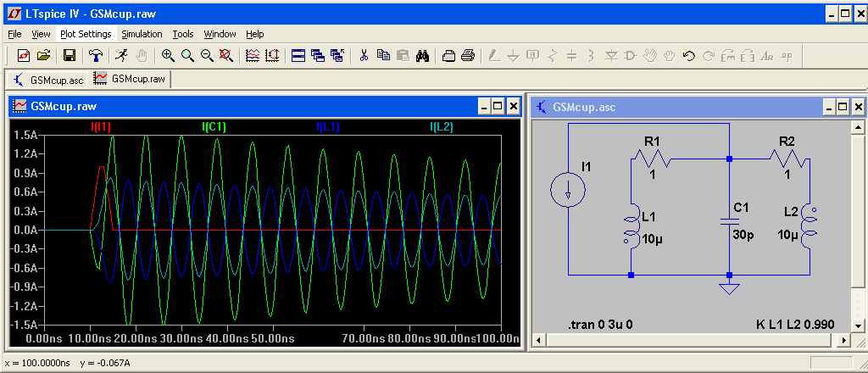This screenshot has width=868, height=373.
Task: Click the I(C1) trace label
Action: click(x=214, y=126)
